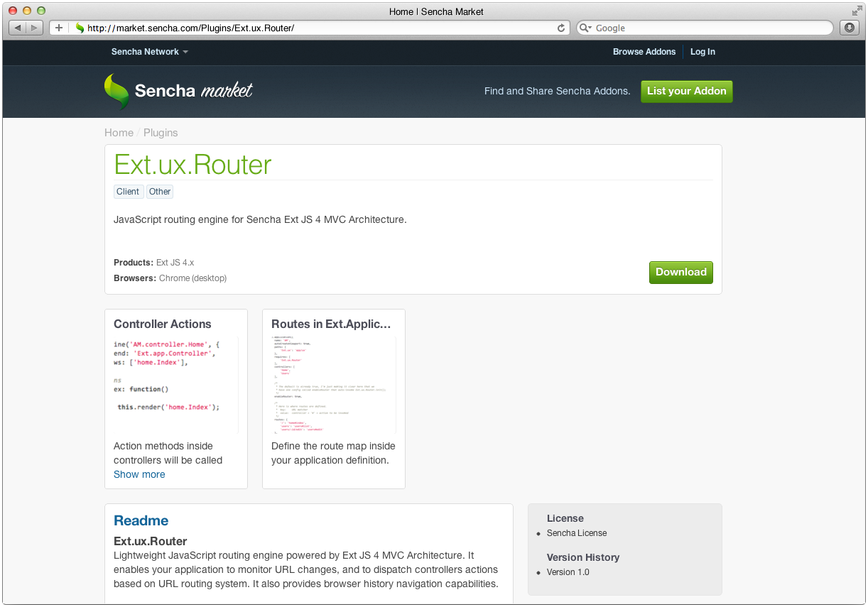Select the Other tag
This screenshot has width=868, height=607.
160,192
